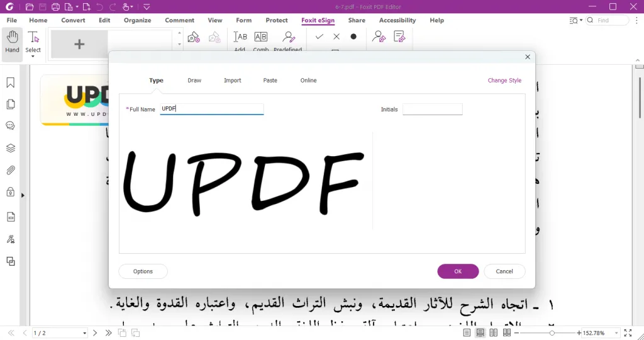The height and width of the screenshot is (340, 644).
Task: Open the page number dropdown
Action: [85, 333]
